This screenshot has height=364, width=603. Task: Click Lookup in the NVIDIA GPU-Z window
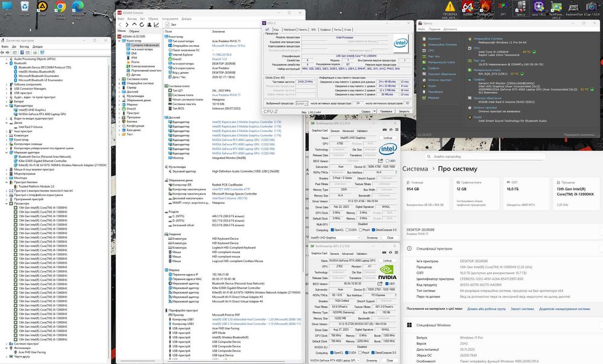coord(387,260)
